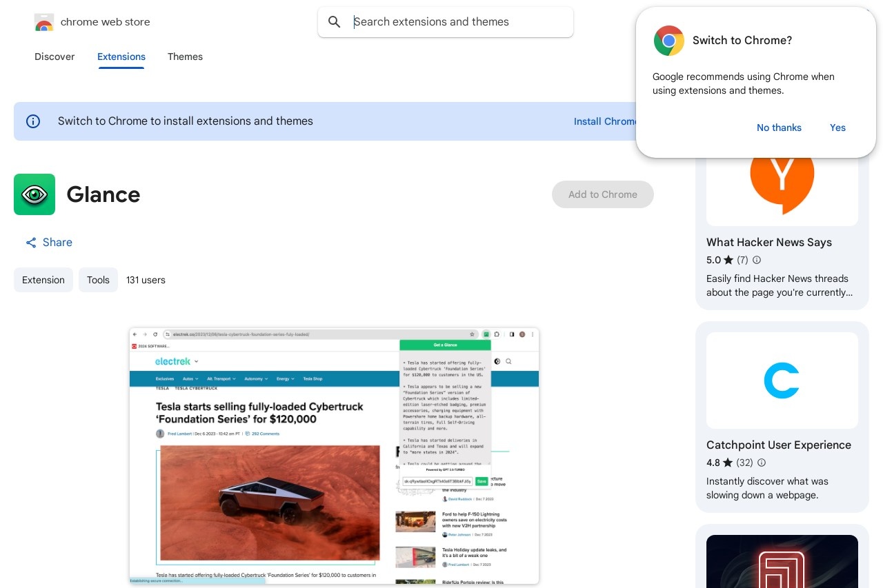Click the Glance extension eye icon
Image resolution: width=883 pixels, height=588 pixels.
point(34,194)
